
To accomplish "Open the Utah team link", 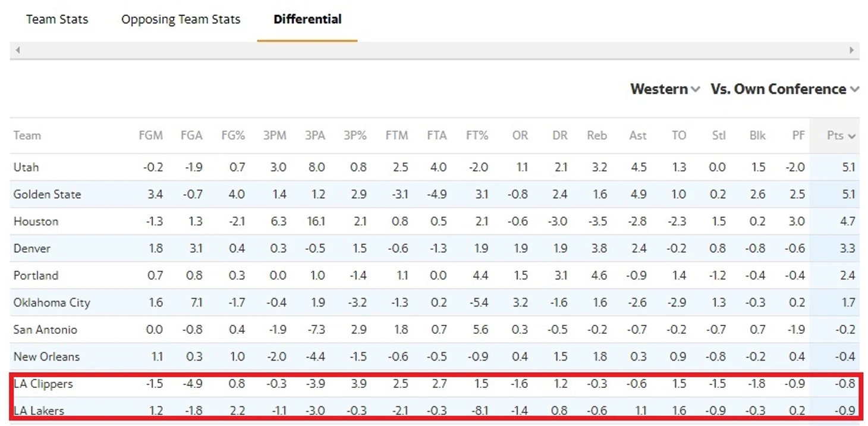I will [x=26, y=167].
